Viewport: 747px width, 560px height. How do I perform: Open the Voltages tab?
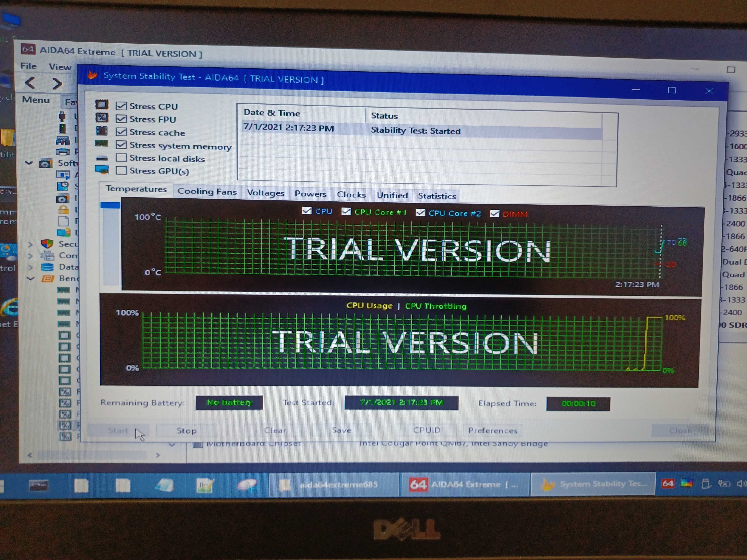click(x=265, y=193)
